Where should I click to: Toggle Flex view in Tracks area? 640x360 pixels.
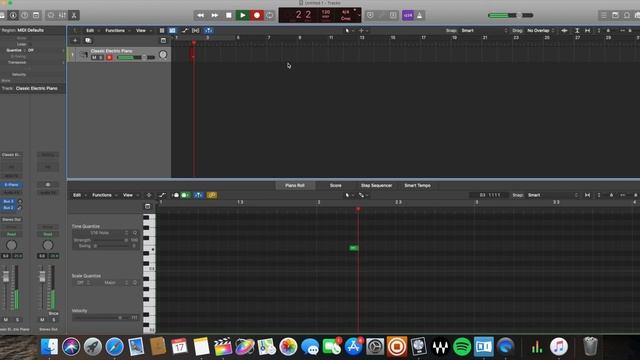click(196, 31)
